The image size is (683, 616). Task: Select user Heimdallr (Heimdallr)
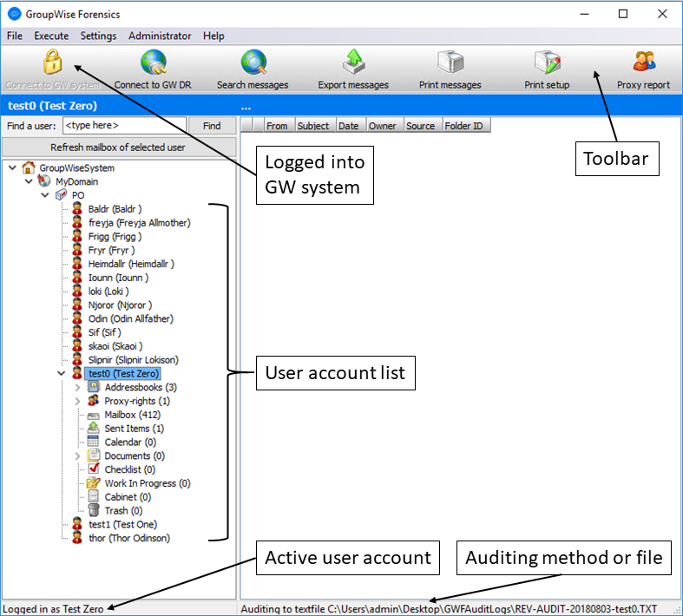click(131, 264)
